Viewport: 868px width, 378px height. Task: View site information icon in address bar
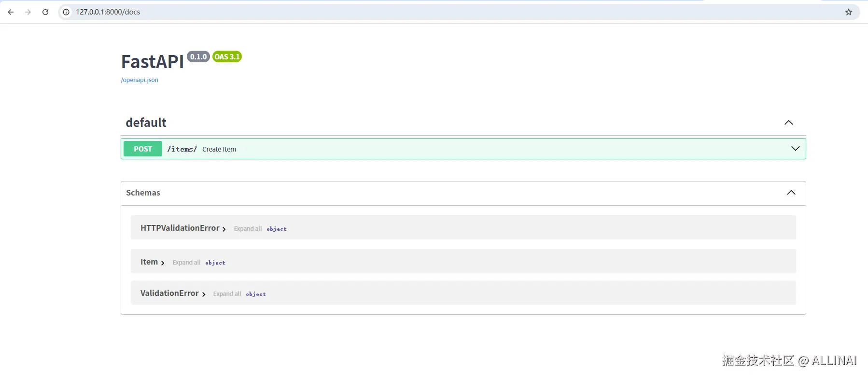[x=66, y=12]
